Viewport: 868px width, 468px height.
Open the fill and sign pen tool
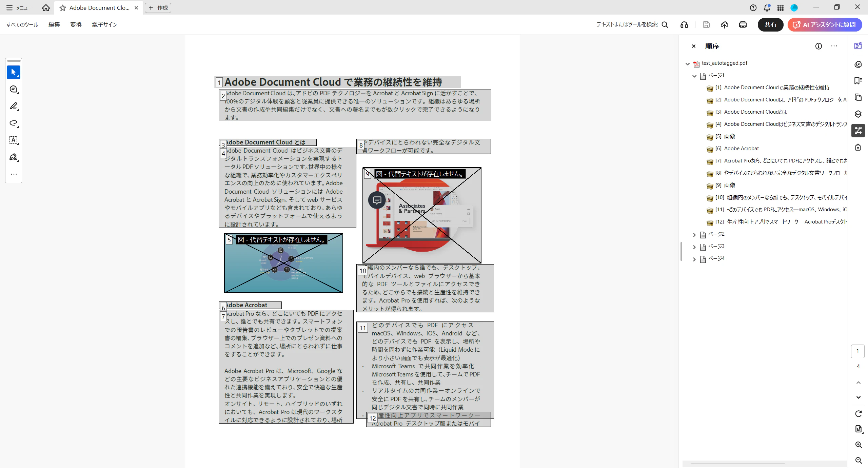click(14, 157)
